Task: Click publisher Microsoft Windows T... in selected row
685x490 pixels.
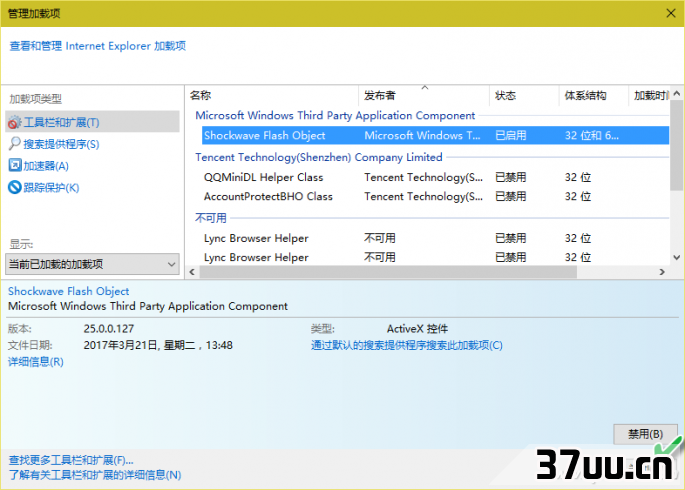Action: click(x=422, y=135)
